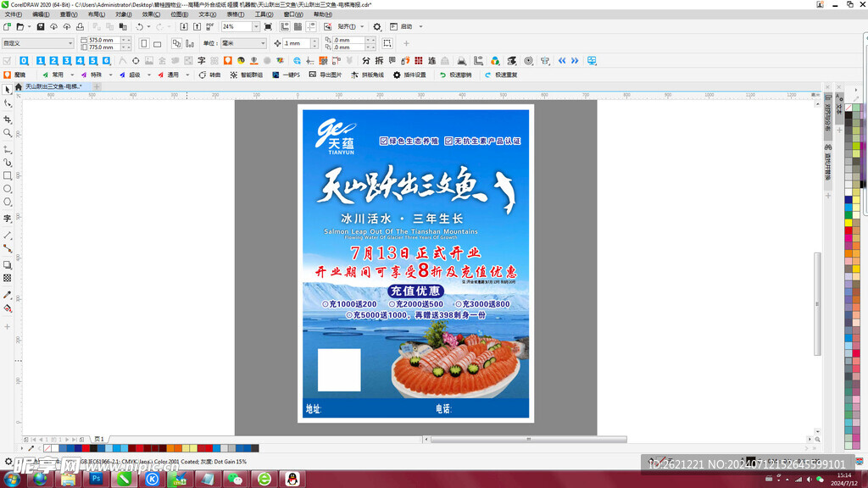
Task: Toggle show guidelines icon
Action: click(311, 26)
